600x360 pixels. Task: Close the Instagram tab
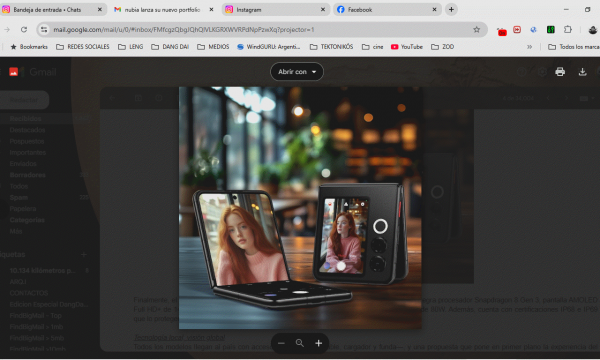click(x=323, y=10)
